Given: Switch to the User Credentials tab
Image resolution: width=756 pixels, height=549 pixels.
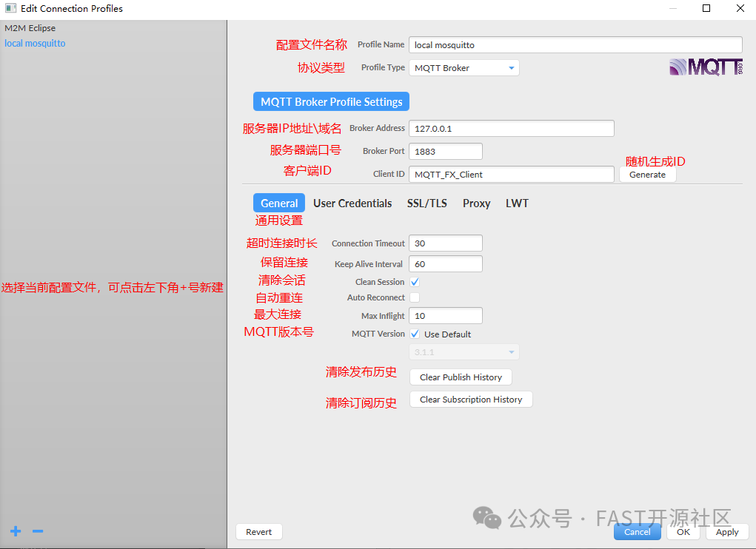Looking at the screenshot, I should point(352,203).
